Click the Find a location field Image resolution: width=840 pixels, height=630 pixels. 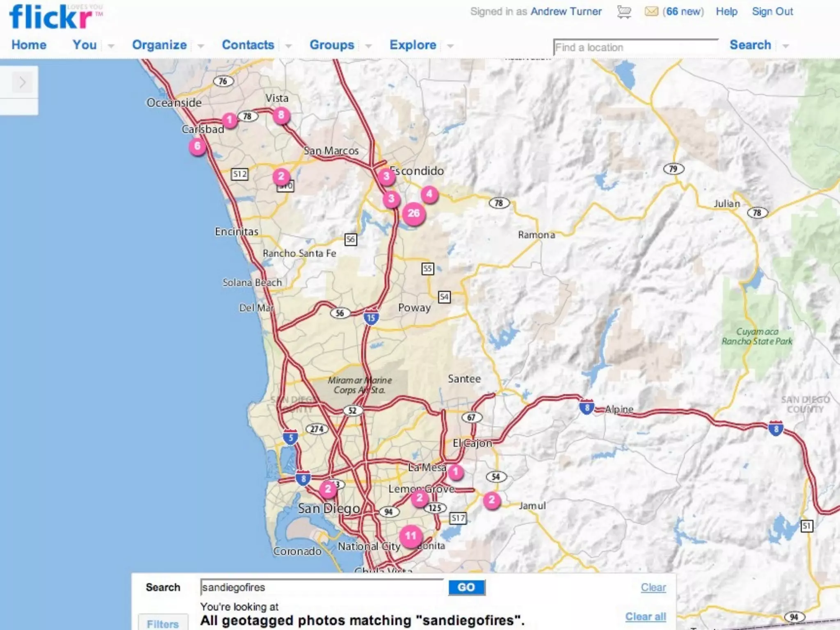tap(635, 48)
